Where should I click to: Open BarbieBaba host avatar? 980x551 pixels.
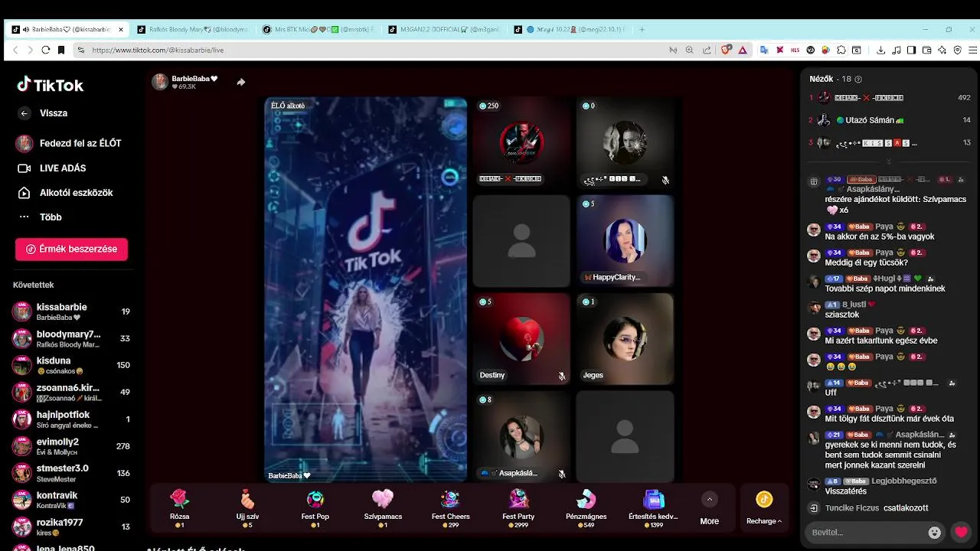(x=160, y=82)
